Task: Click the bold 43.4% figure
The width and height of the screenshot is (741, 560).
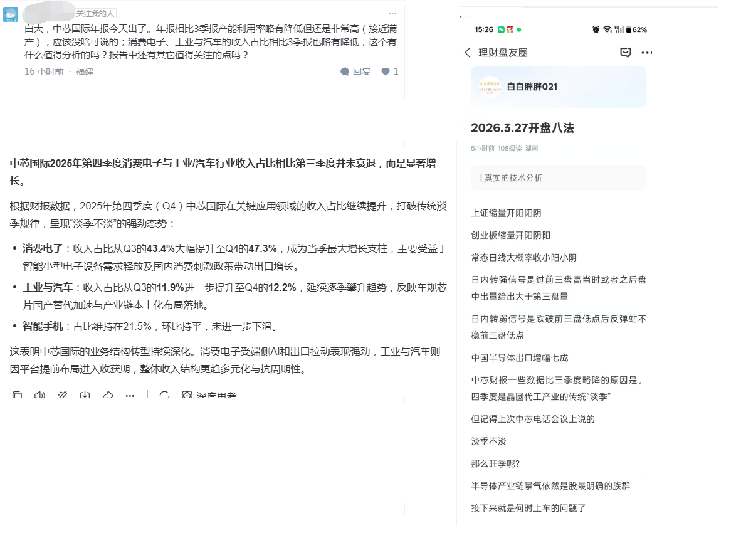Action: click(x=160, y=248)
